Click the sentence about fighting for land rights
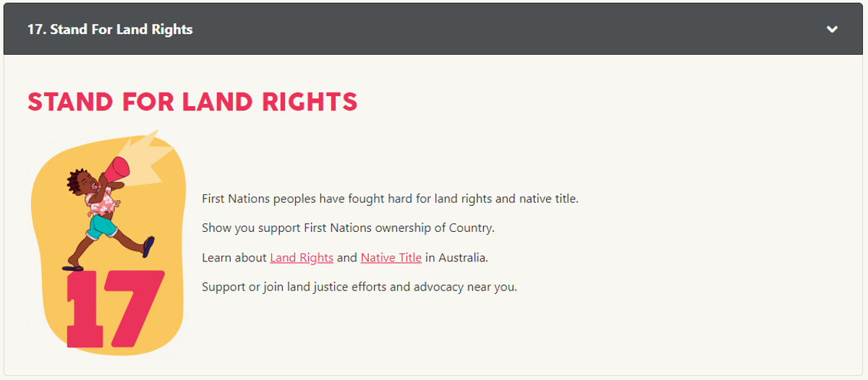 [x=390, y=198]
